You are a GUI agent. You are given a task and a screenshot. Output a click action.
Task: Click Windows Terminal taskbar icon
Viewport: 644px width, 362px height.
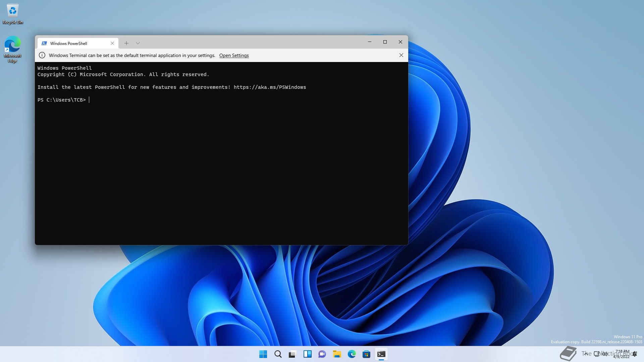pos(381,354)
